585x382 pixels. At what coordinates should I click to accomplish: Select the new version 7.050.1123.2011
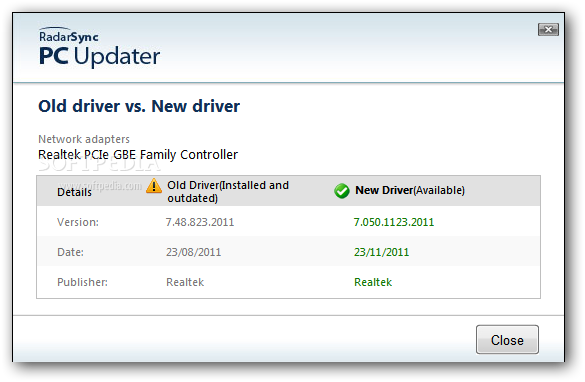click(x=394, y=222)
